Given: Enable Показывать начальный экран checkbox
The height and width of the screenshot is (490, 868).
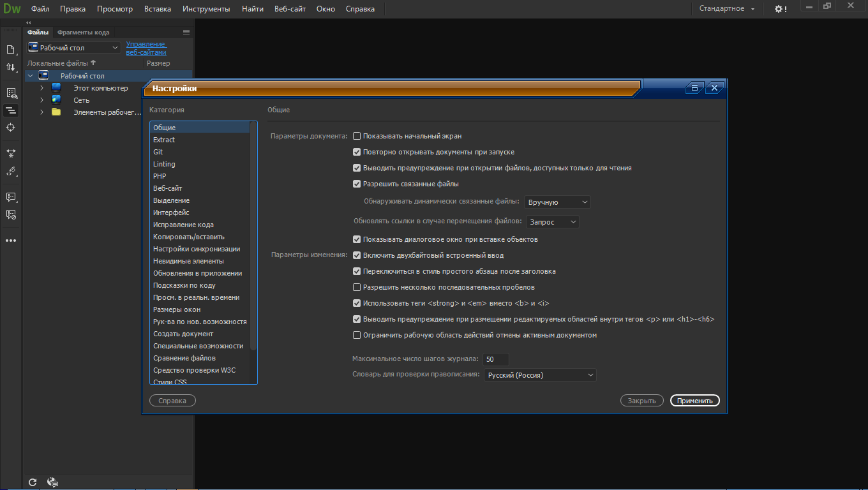Looking at the screenshot, I should coord(357,136).
